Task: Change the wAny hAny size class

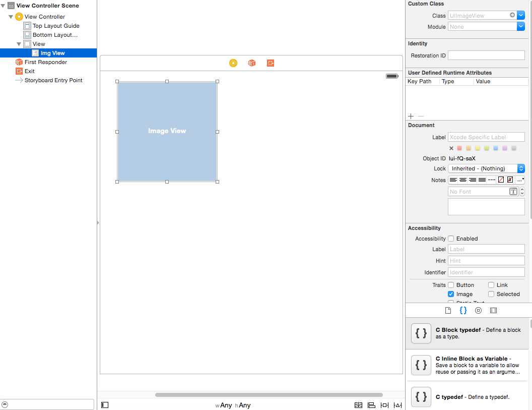Action: point(233,405)
